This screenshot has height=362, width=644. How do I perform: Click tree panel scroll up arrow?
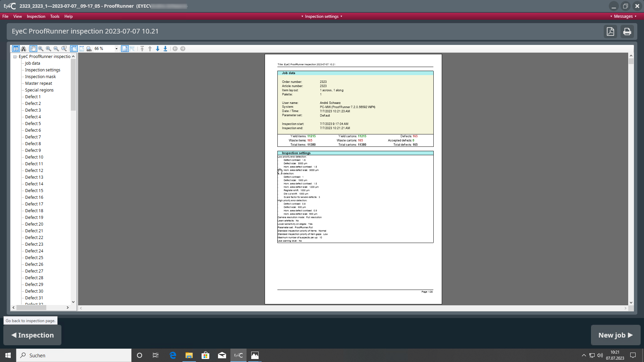point(73,56)
